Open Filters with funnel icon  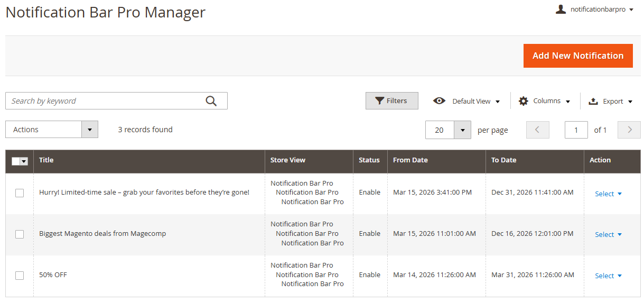(391, 101)
